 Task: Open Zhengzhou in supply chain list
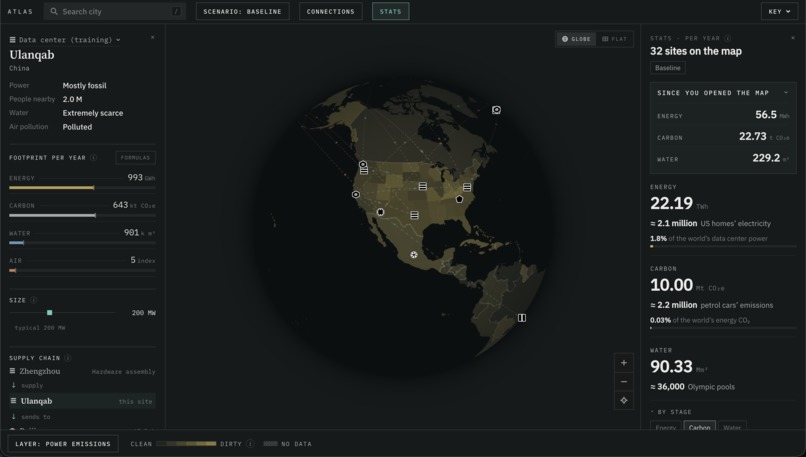[x=40, y=371]
